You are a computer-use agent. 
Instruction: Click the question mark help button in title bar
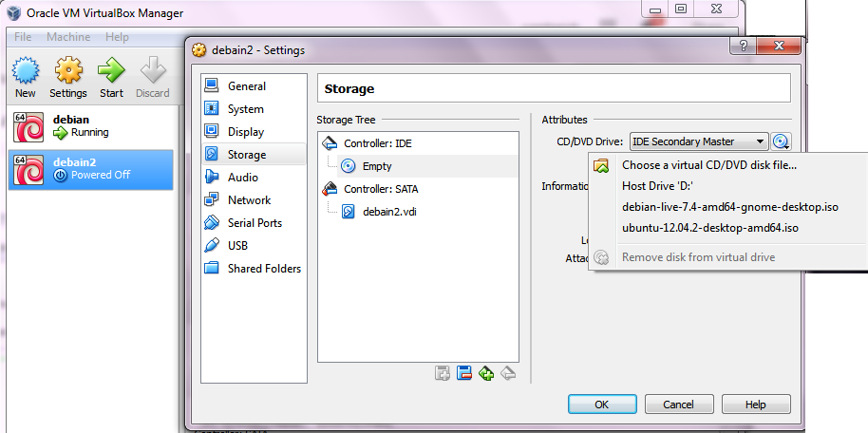(x=744, y=46)
